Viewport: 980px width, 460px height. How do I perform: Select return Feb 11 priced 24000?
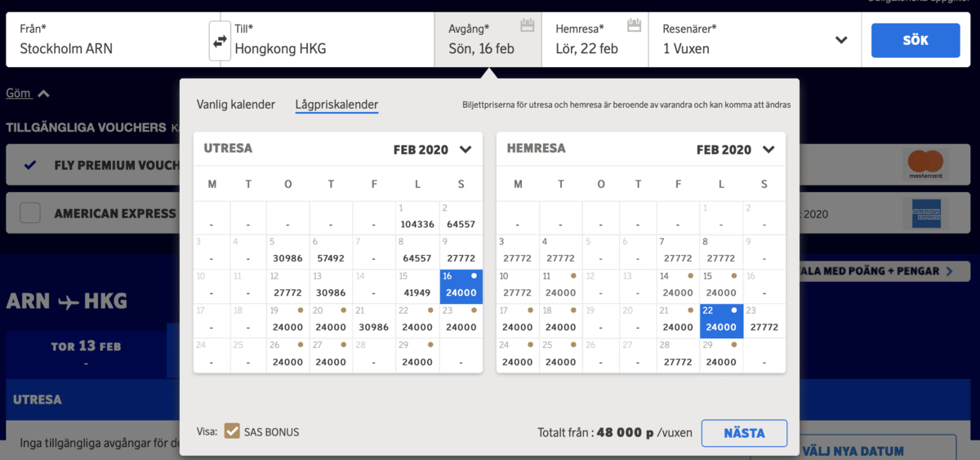click(x=559, y=286)
